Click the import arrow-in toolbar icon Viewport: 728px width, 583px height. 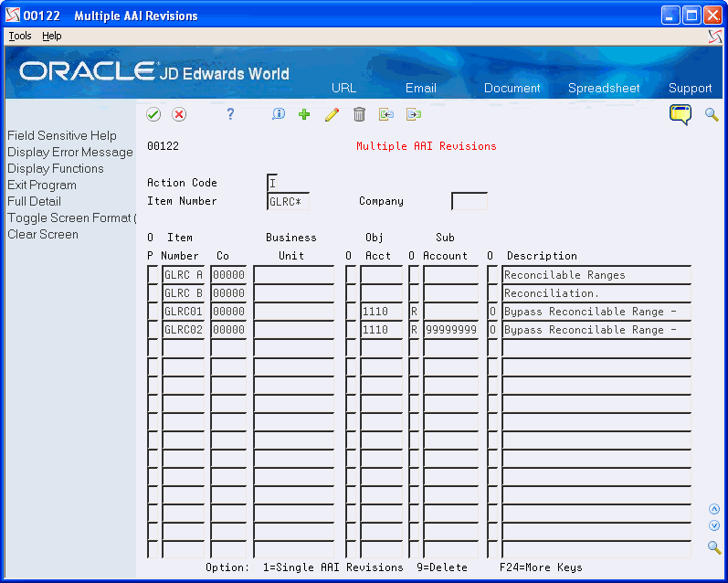[x=385, y=114]
